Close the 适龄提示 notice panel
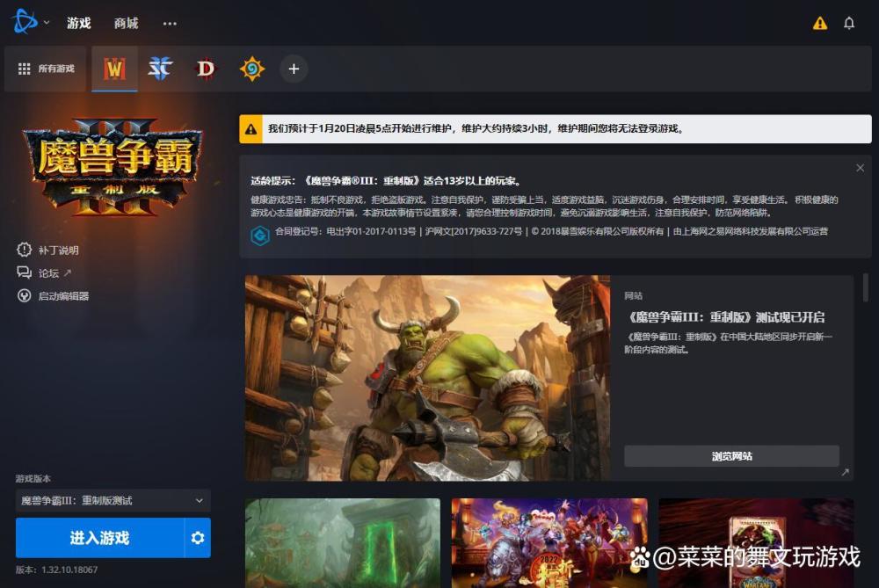 point(860,168)
